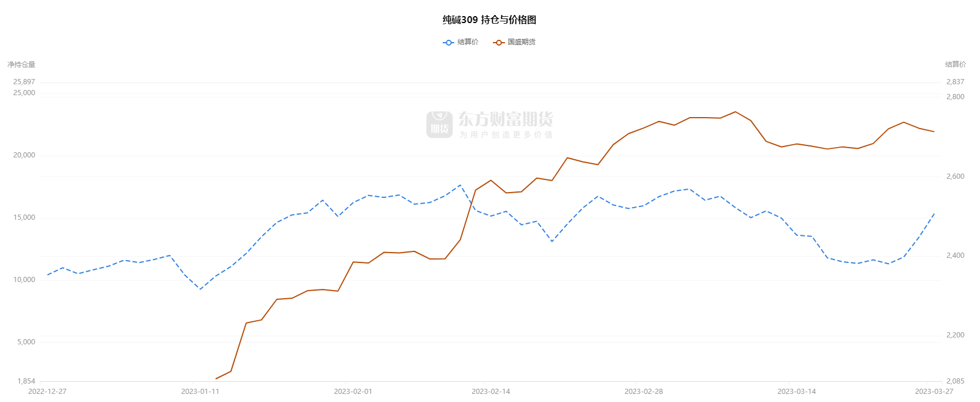The image size is (980, 402).
Task: Click the 东方财富期货 watermark logo icon
Action: 439,125
